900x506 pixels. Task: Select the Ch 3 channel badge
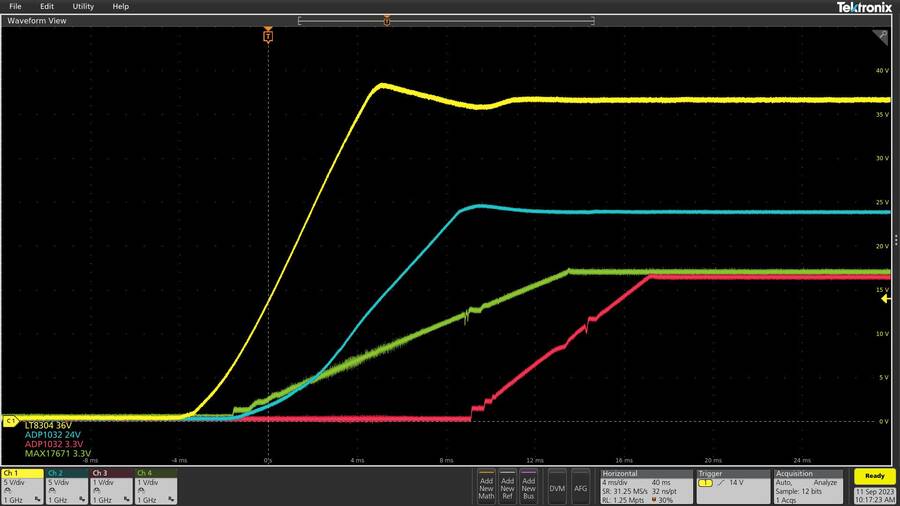click(x=111, y=485)
